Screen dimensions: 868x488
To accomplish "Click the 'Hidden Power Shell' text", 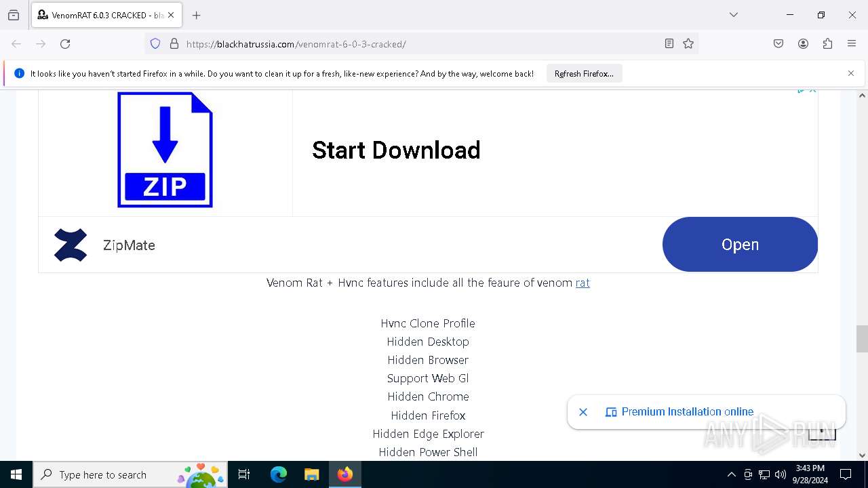I will point(428,452).
